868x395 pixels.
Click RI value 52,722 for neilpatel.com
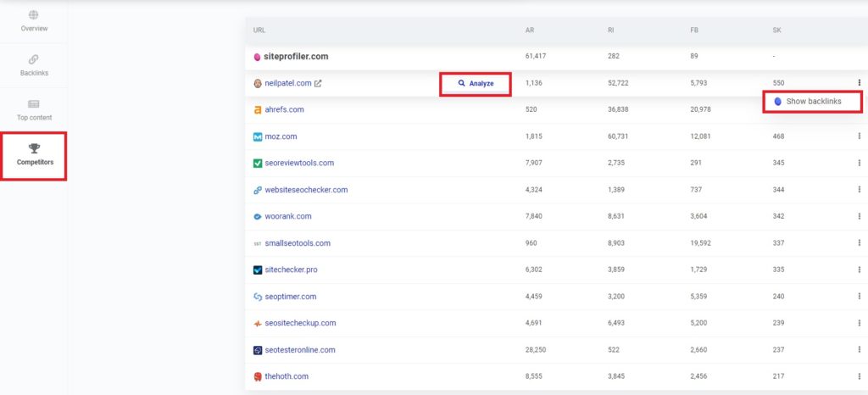[618, 83]
